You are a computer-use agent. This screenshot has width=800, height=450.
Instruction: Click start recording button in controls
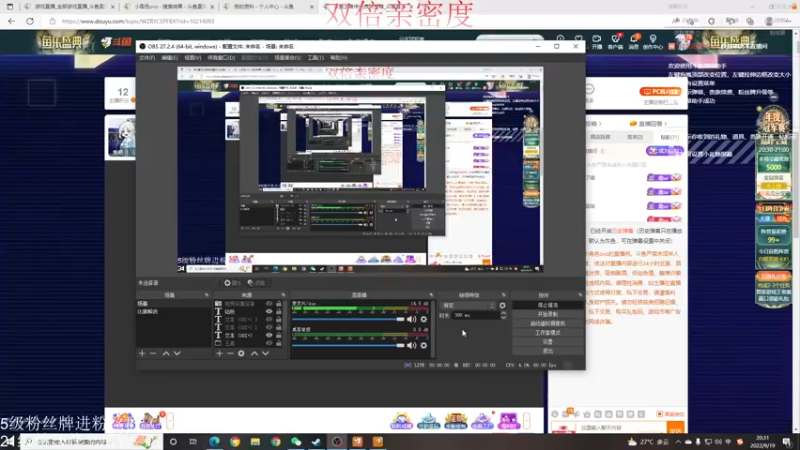pos(547,314)
